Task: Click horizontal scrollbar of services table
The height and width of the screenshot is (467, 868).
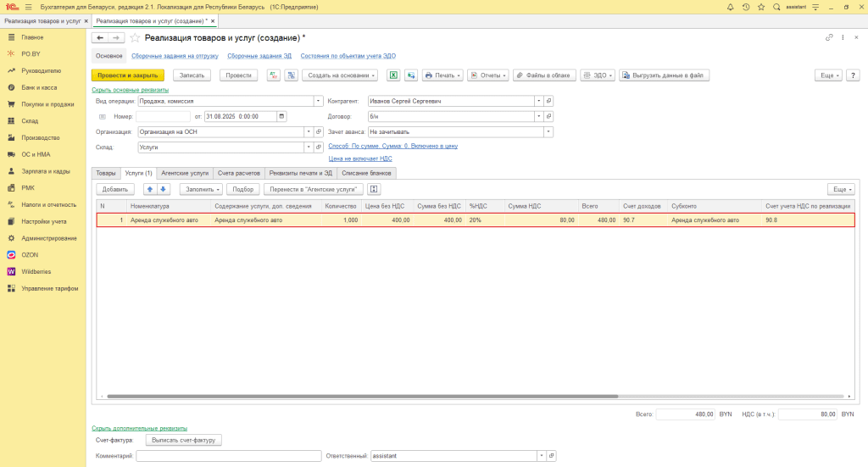Action: click(x=363, y=396)
